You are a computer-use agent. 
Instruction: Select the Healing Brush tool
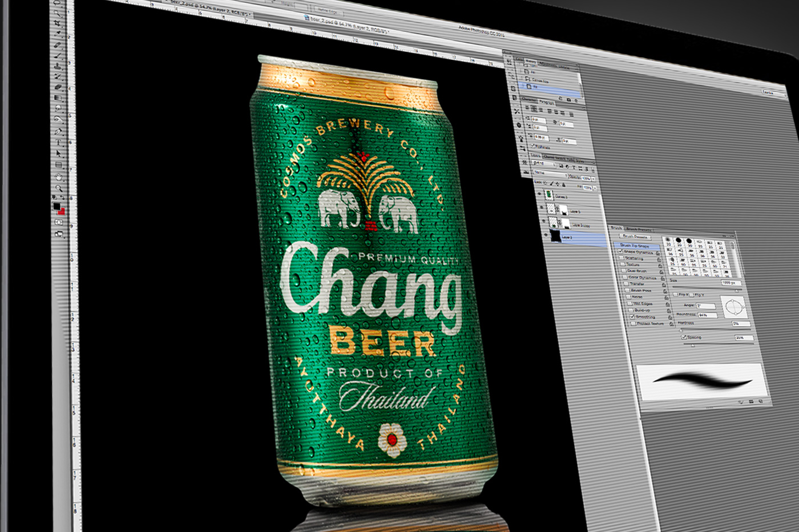(58, 44)
